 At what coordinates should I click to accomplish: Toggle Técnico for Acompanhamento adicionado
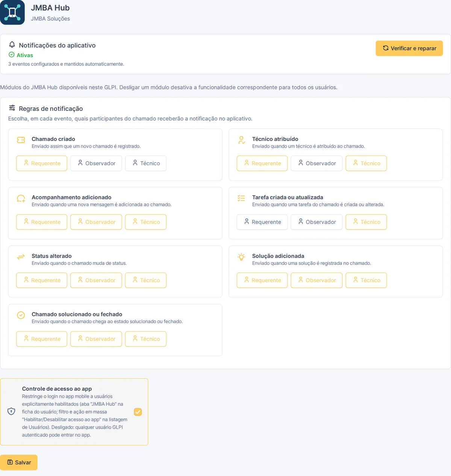click(x=146, y=222)
